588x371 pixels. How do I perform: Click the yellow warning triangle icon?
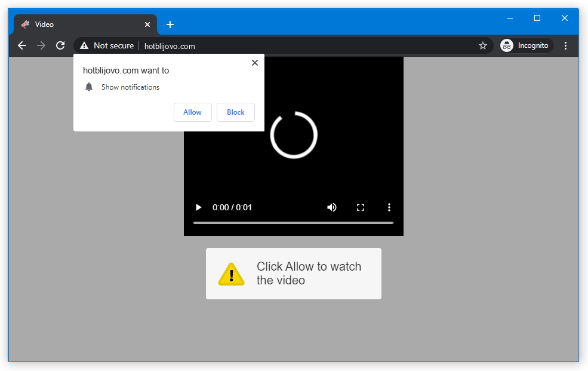point(231,274)
